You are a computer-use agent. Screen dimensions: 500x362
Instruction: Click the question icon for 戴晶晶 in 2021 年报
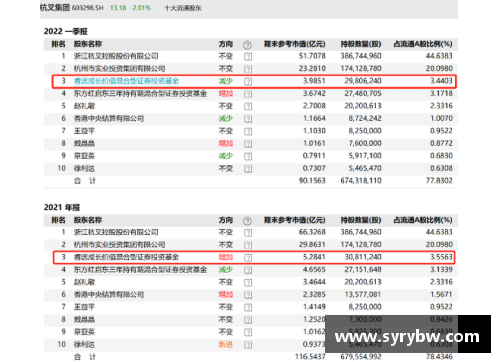[248, 320]
